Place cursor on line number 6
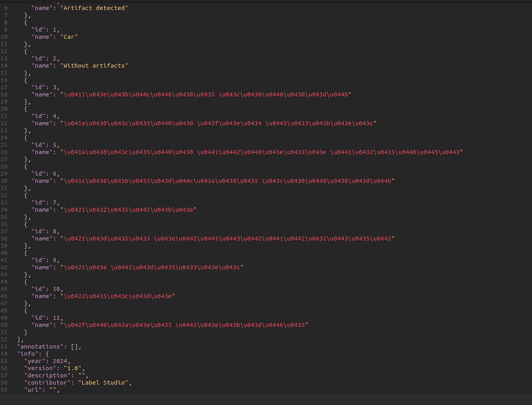532x405 pixels. click(5, 8)
